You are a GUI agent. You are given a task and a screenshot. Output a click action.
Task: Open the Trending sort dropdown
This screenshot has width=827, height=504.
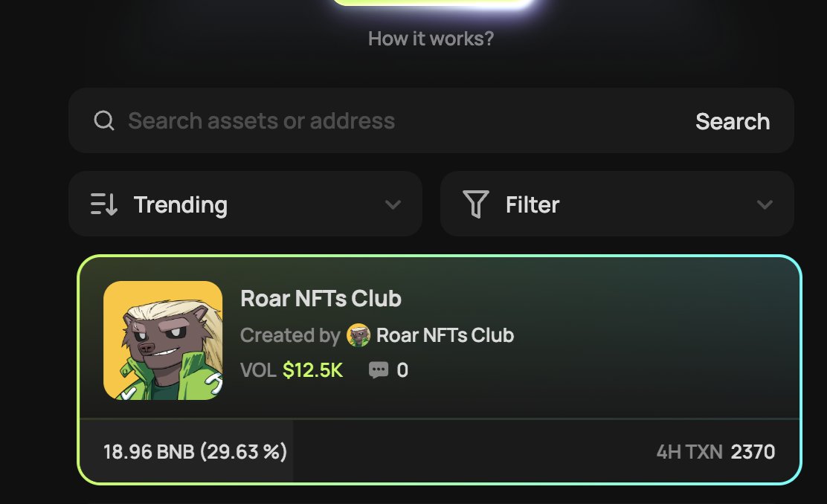tap(245, 204)
